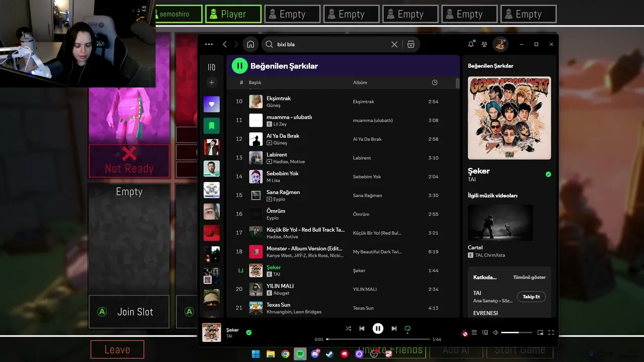644x362 pixels.
Task: Open Steam from the taskbar
Action: (x=330, y=354)
